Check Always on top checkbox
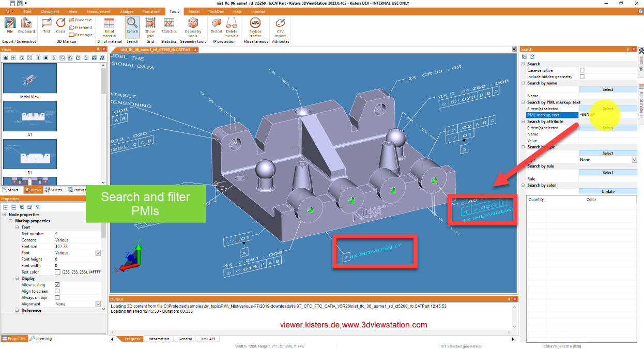This screenshot has height=349, width=644. point(57,297)
